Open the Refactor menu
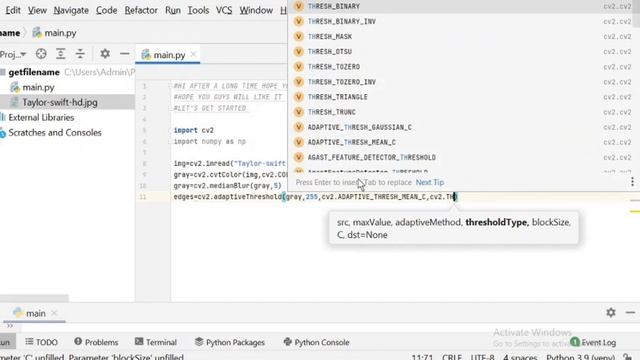This screenshot has width=640, height=360. (141, 10)
